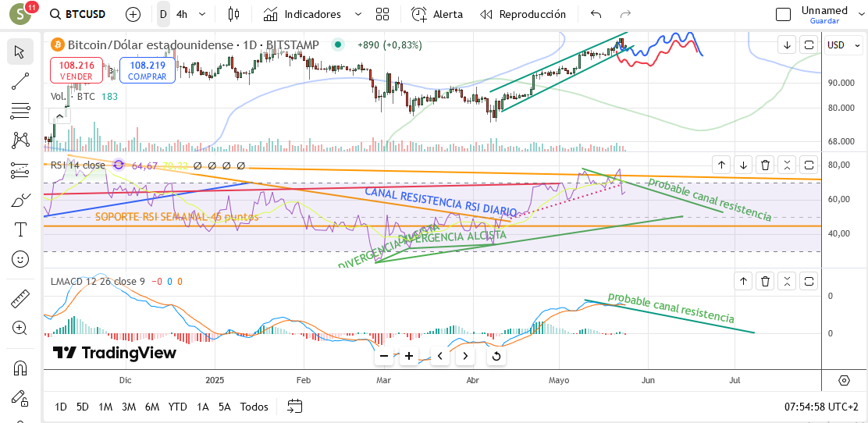The image size is (868, 423).
Task: Maximize the RSI pane
Action: (x=809, y=165)
